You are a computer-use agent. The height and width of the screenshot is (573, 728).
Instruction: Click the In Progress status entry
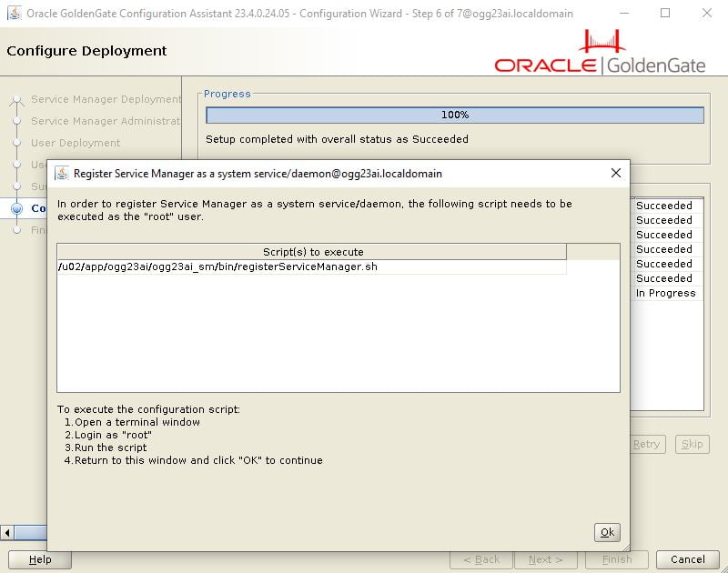(665, 293)
